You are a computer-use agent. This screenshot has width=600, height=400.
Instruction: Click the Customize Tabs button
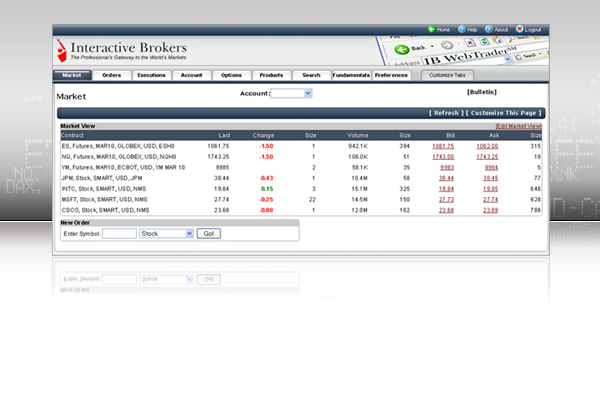point(447,75)
